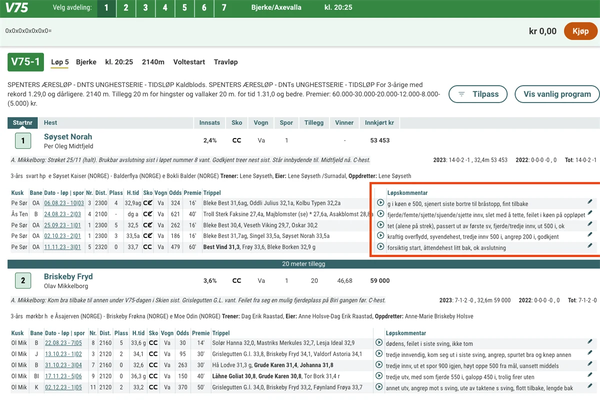Edit comment 'tredje utv, med som fjerde'
Image resolution: width=600 pixels, height=400 pixels.
pyautogui.click(x=590, y=375)
